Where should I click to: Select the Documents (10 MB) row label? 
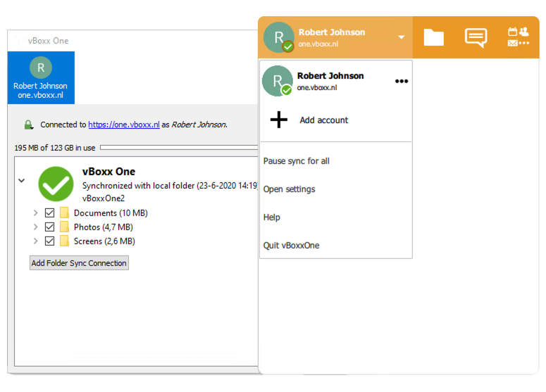[111, 213]
